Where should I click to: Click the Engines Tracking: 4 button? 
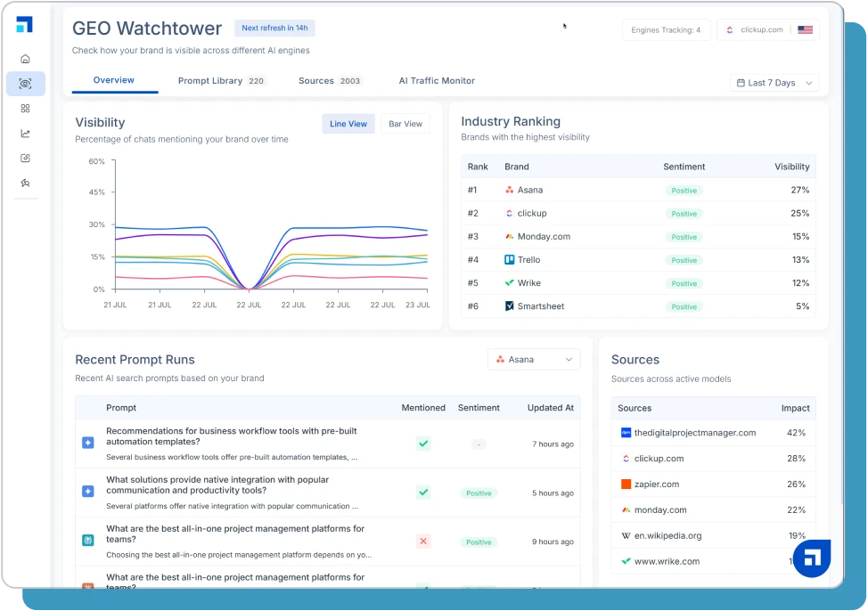pos(666,30)
